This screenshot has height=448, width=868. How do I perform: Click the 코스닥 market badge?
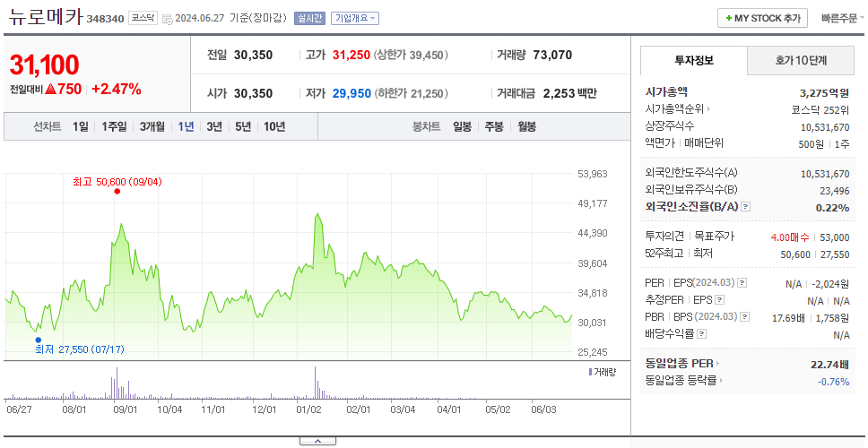tap(143, 18)
